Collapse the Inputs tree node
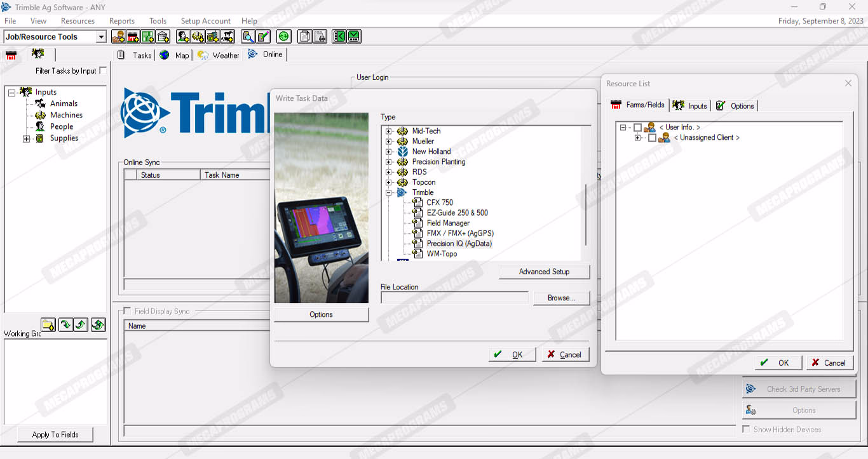Viewport: 868px width, 459px height. (x=11, y=93)
